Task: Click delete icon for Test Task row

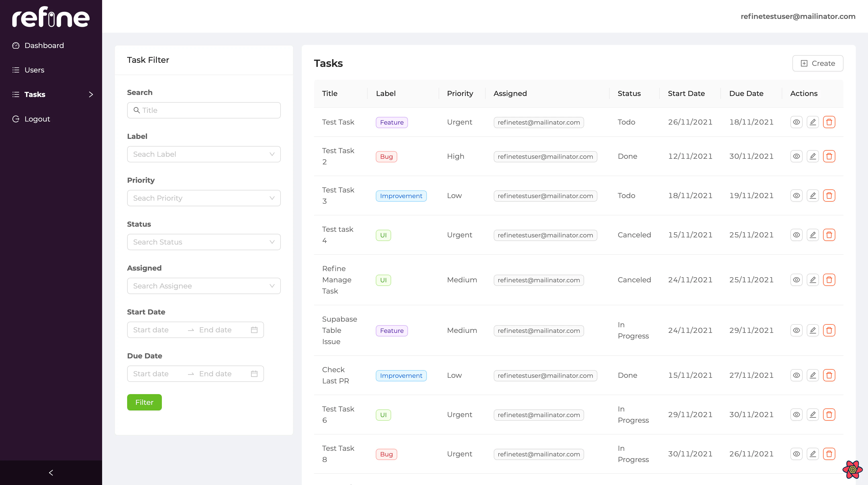Action: [x=829, y=122]
